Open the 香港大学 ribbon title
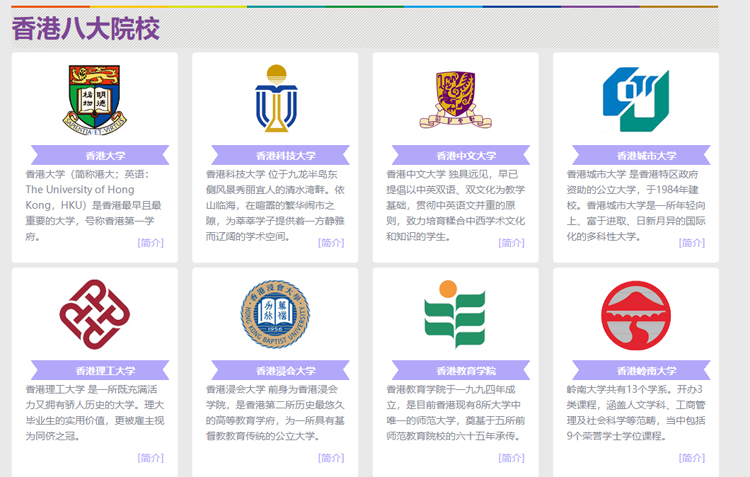Image resolution: width=750 pixels, height=477 pixels. 100,155
